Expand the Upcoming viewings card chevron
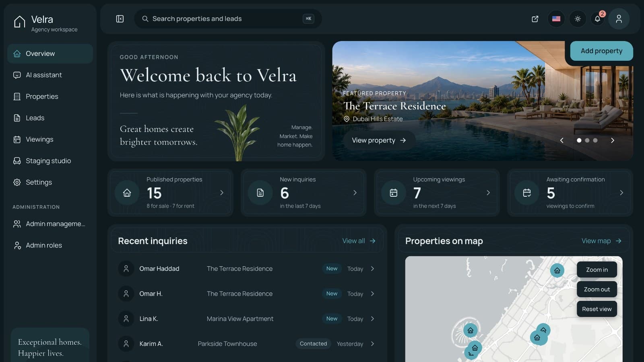This screenshot has width=644, height=362. [488, 193]
